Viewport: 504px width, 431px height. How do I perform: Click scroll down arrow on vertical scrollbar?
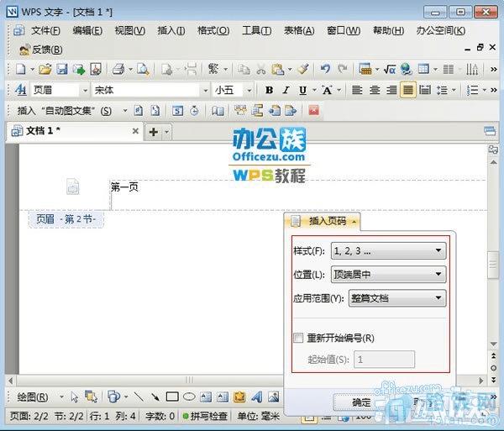(x=494, y=344)
